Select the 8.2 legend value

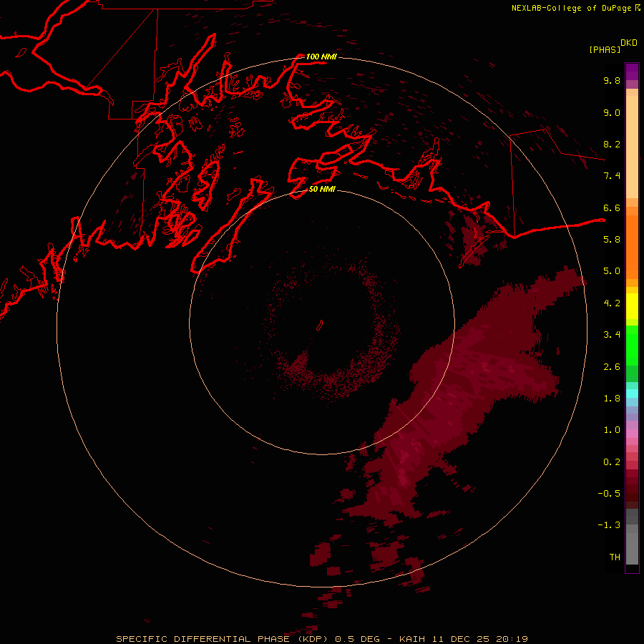tap(612, 144)
